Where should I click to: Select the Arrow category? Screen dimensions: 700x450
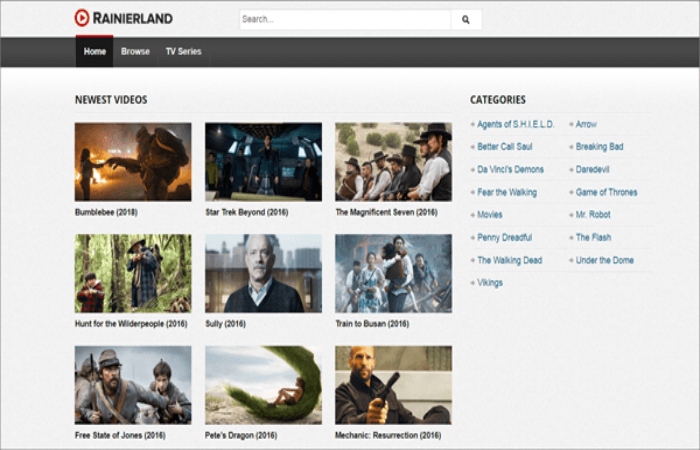point(586,125)
